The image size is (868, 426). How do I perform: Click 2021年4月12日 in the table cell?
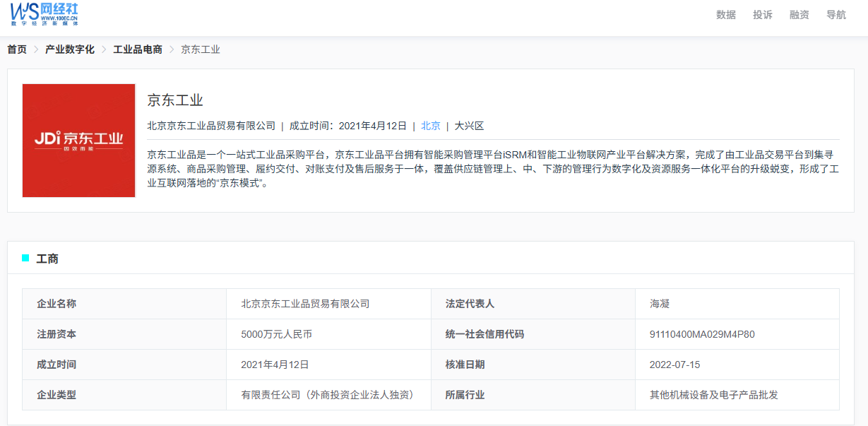click(x=275, y=365)
